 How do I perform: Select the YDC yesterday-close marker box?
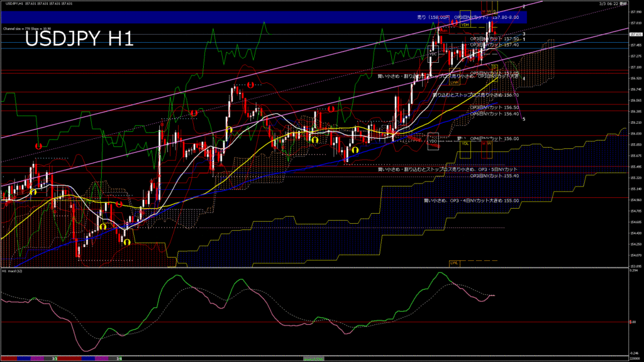click(433, 54)
